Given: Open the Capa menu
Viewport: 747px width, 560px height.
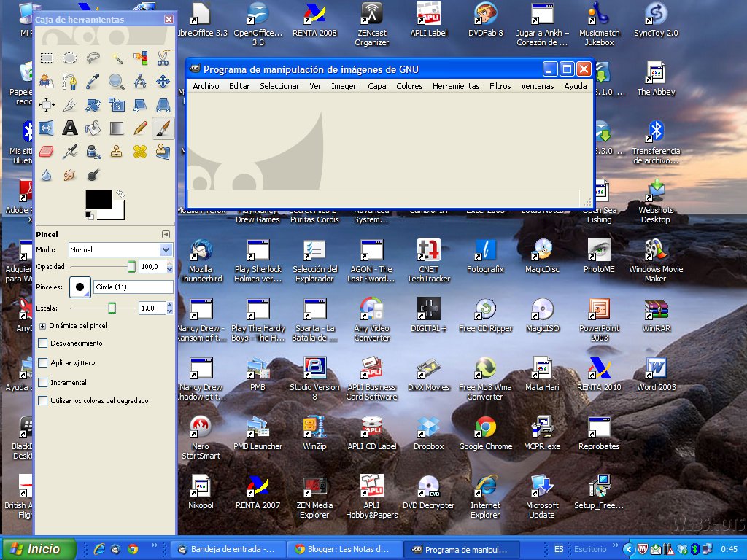Looking at the screenshot, I should (377, 86).
